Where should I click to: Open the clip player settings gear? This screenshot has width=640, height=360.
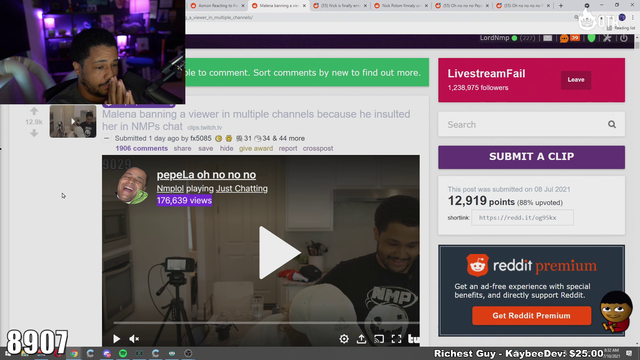pos(344,339)
